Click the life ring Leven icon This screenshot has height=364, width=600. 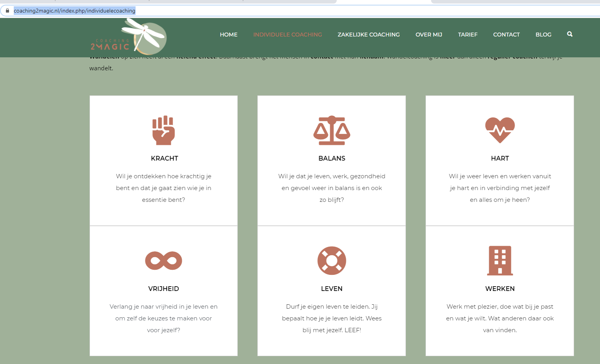pos(332,261)
